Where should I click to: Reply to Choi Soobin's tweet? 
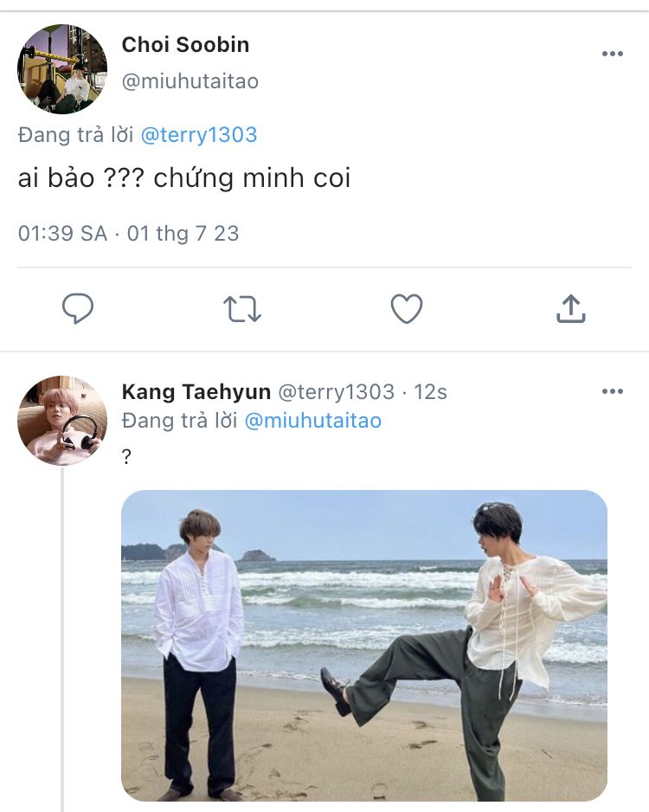click(78, 308)
